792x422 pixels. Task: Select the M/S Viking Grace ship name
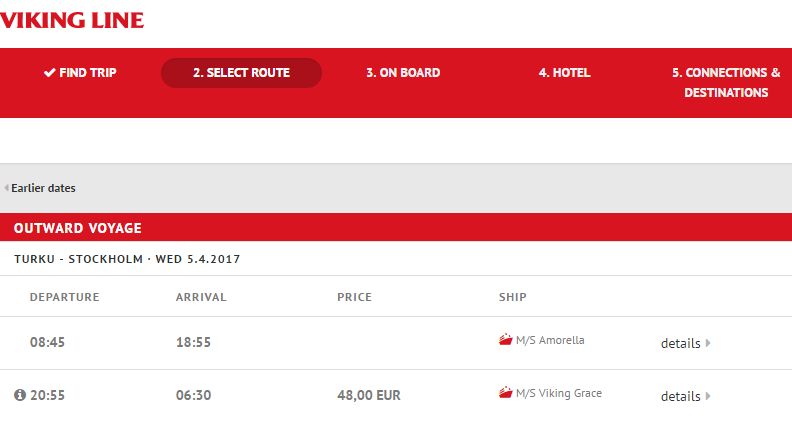(558, 394)
